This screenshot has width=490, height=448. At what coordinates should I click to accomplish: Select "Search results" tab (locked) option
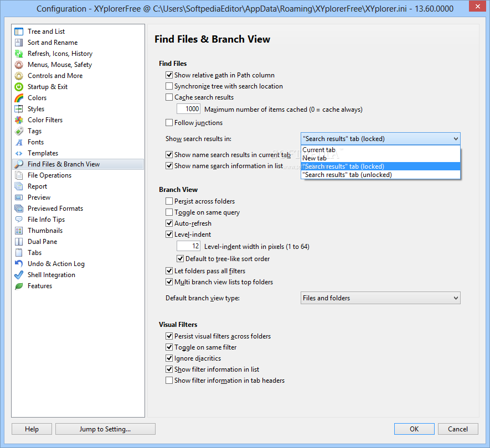pos(380,166)
